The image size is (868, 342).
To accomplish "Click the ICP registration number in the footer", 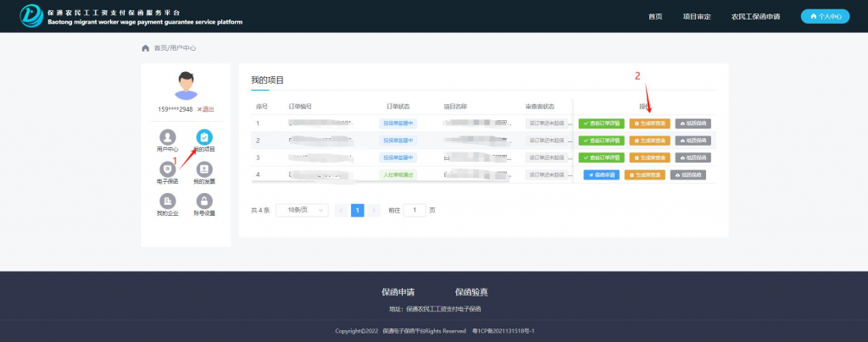I will 504,331.
